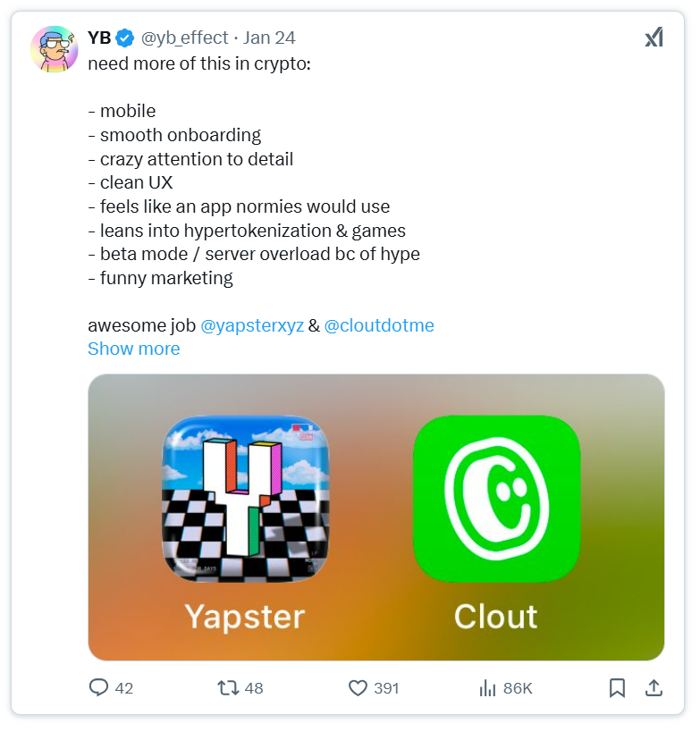Click the blue verified badge next to YB

tap(124, 38)
